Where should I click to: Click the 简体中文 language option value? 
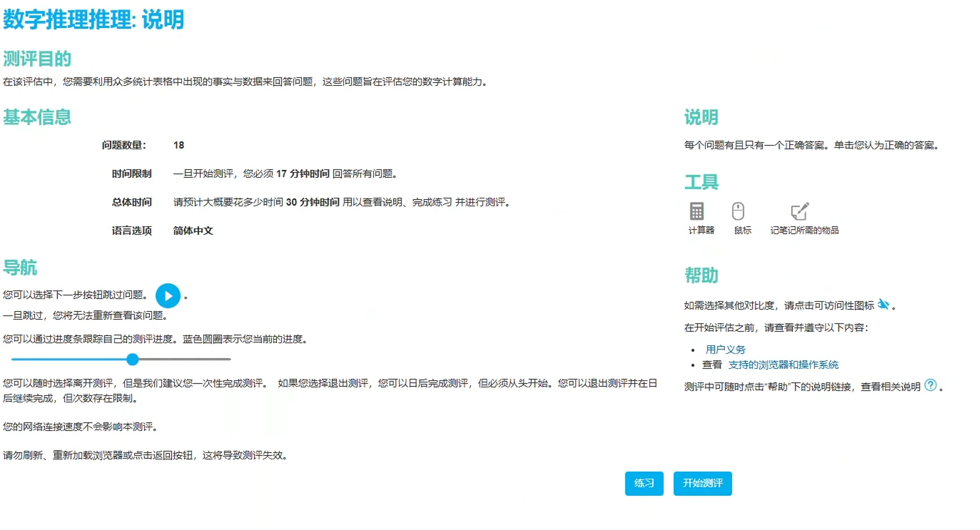(193, 231)
